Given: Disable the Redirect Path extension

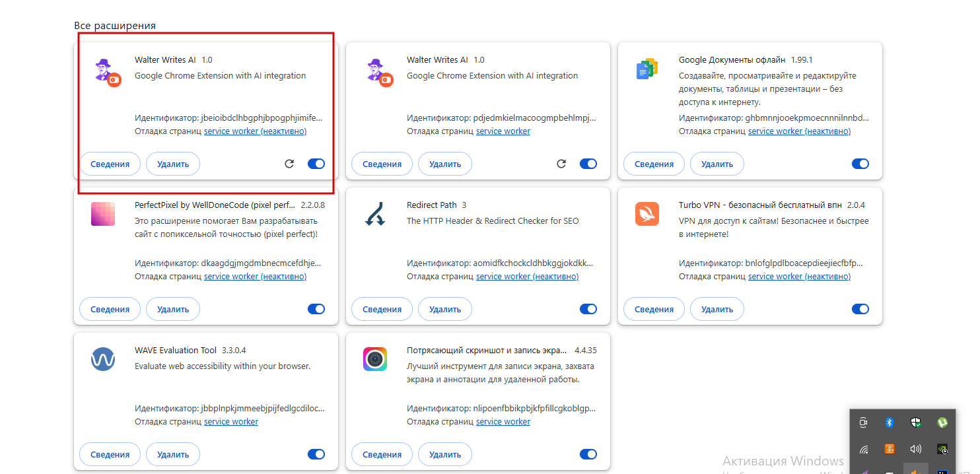Looking at the screenshot, I should click(x=588, y=309).
